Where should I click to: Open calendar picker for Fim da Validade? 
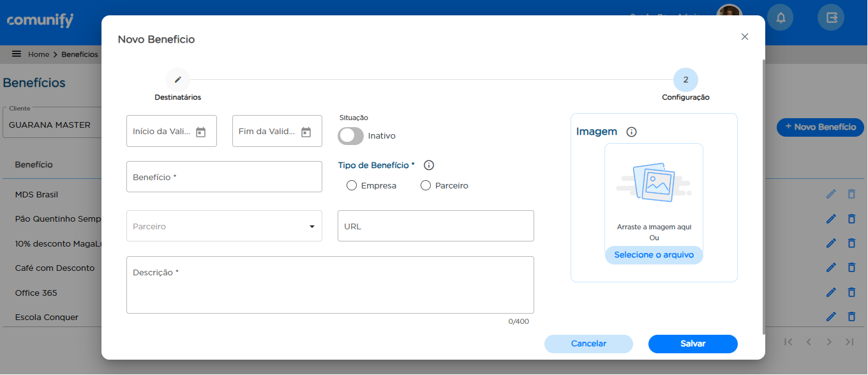306,132
